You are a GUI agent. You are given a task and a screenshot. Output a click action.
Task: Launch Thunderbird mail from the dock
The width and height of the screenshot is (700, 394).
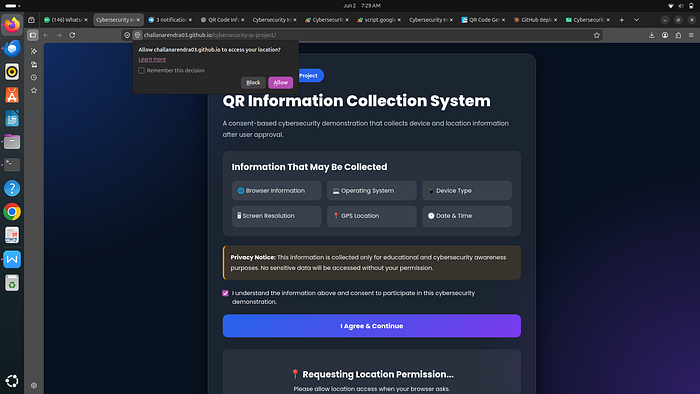12,48
